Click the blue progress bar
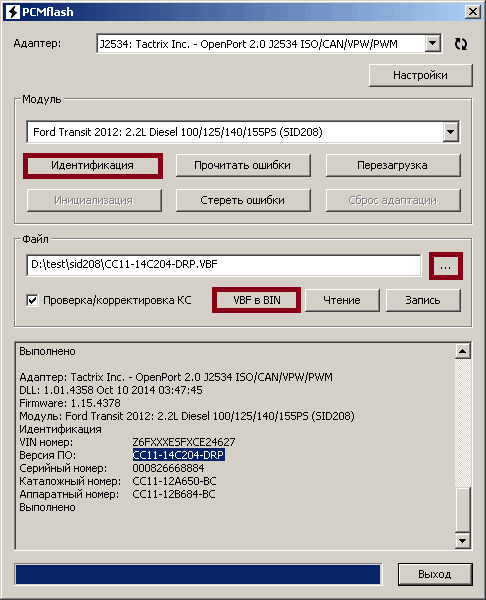Image resolution: width=486 pixels, height=600 pixels. tap(198, 574)
